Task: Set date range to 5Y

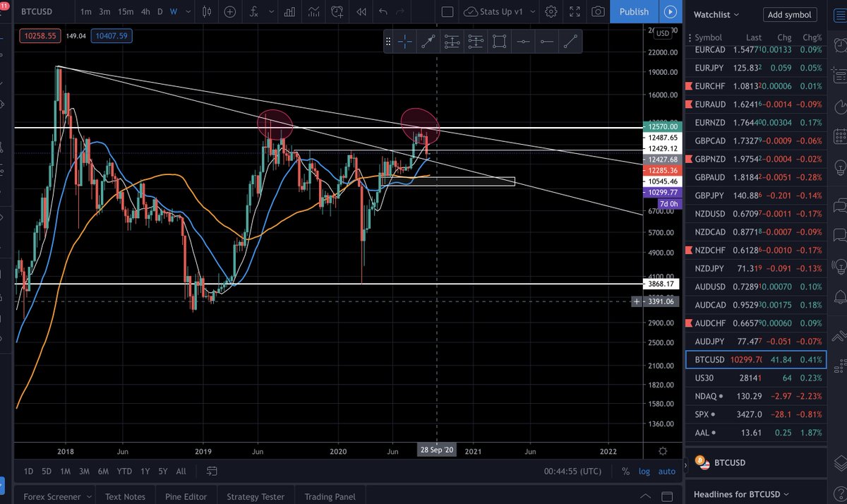Action: point(163,471)
